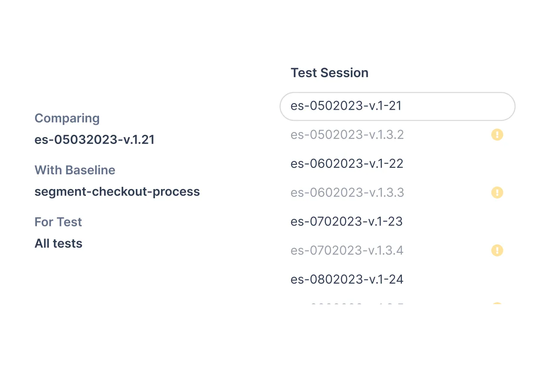Switch to the Test Session panel
This screenshot has height=392, width=556.
point(329,72)
